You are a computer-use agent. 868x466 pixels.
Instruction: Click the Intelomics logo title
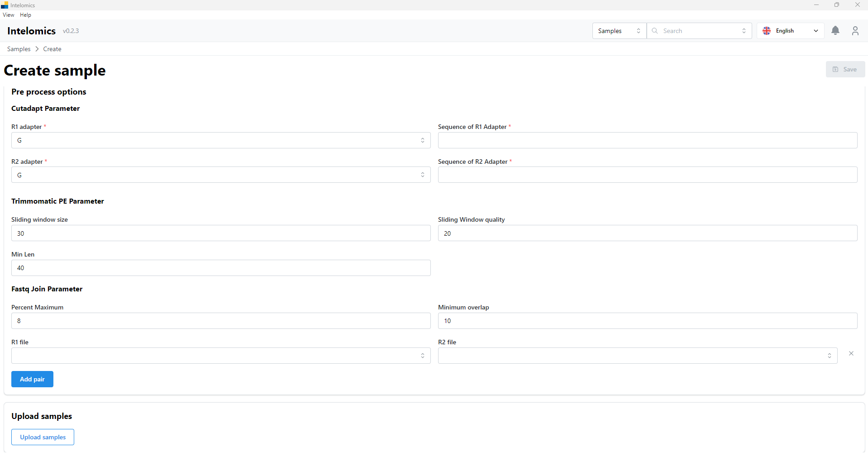pos(31,31)
